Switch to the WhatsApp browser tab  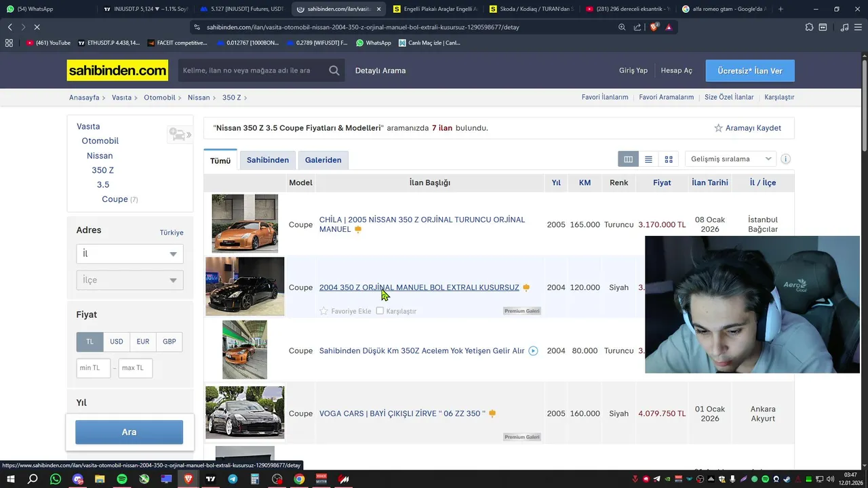tap(47, 9)
